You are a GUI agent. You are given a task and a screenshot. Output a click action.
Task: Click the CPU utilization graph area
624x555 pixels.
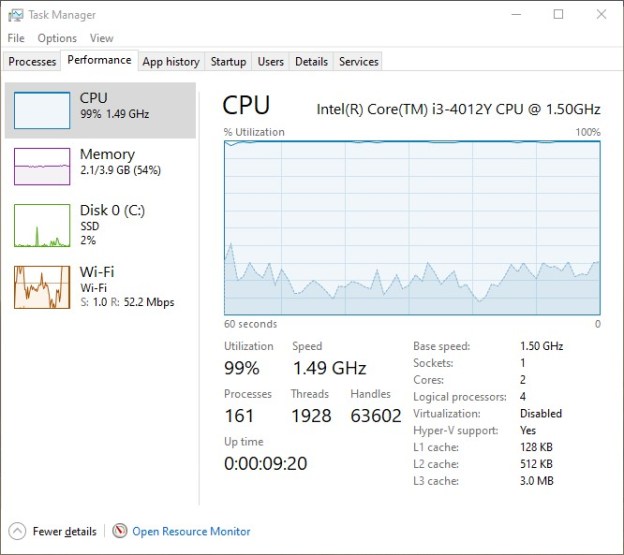pyautogui.click(x=412, y=227)
